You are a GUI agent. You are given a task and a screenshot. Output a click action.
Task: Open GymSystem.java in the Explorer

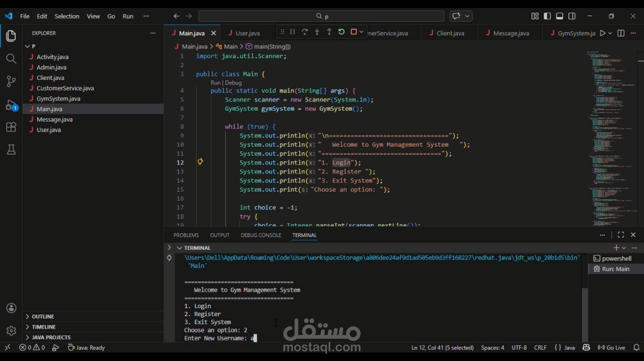click(93, 99)
